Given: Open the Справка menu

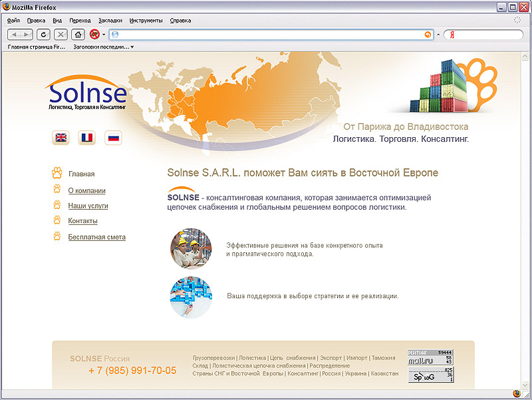Looking at the screenshot, I should click(x=180, y=21).
